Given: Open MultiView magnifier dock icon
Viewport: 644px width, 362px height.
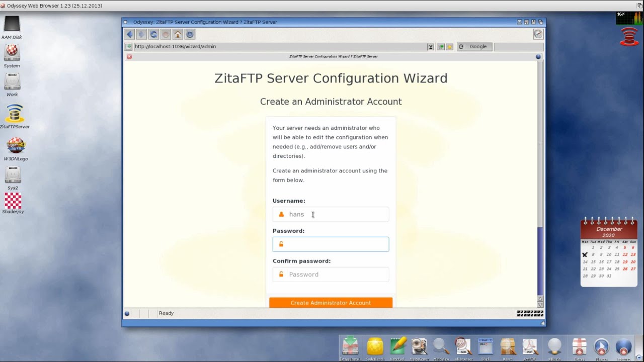Looking at the screenshot, I should 441,348.
